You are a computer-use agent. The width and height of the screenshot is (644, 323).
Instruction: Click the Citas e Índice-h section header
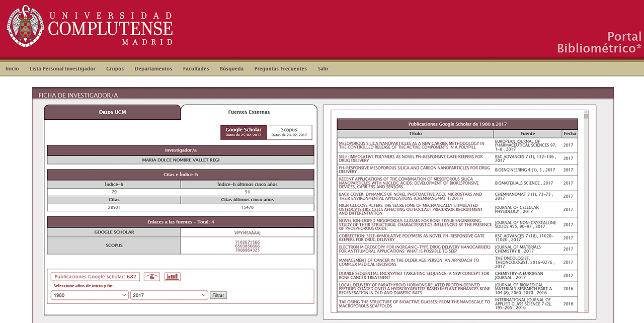(181, 175)
